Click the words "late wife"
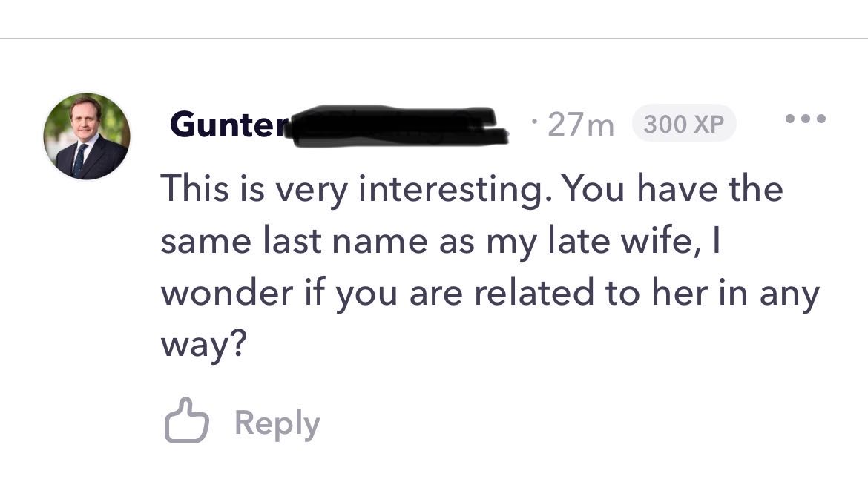This screenshot has height=482, width=868. pyautogui.click(x=599, y=242)
